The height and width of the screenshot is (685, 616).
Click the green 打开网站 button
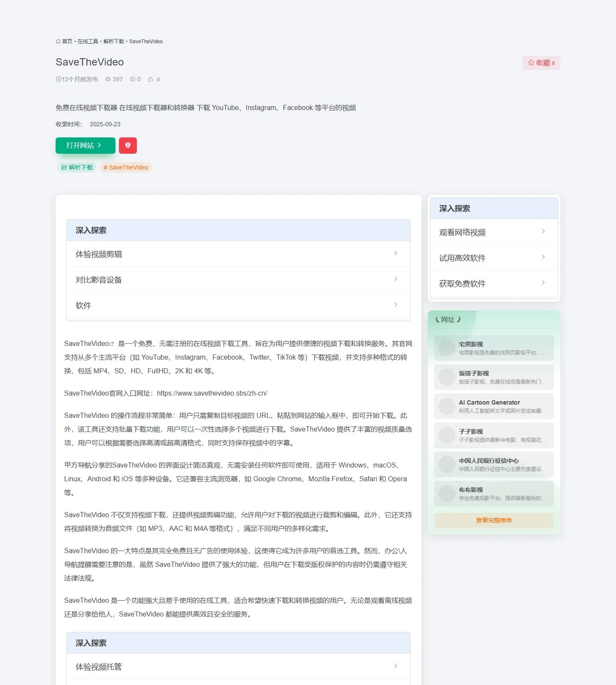coord(86,146)
